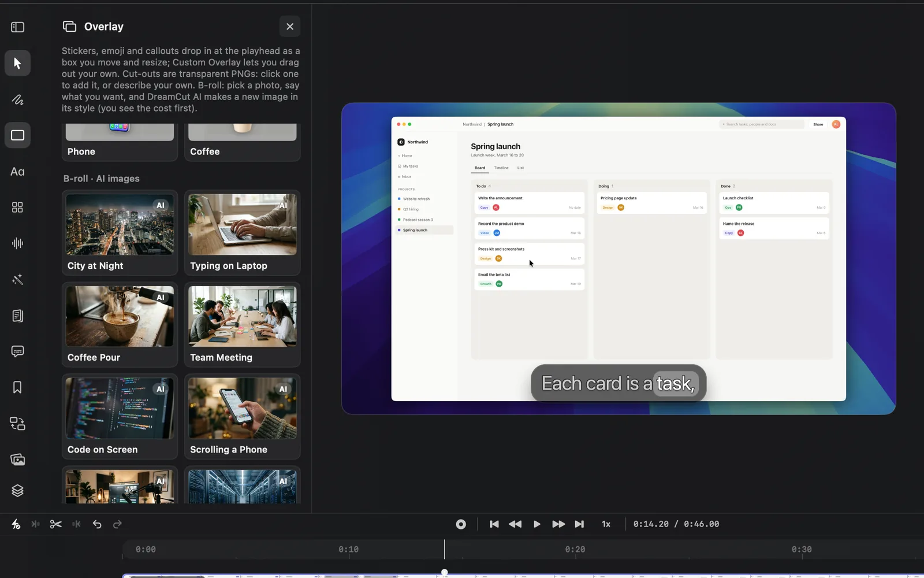
Task: Trim clip start at playhead
Action: point(35,524)
